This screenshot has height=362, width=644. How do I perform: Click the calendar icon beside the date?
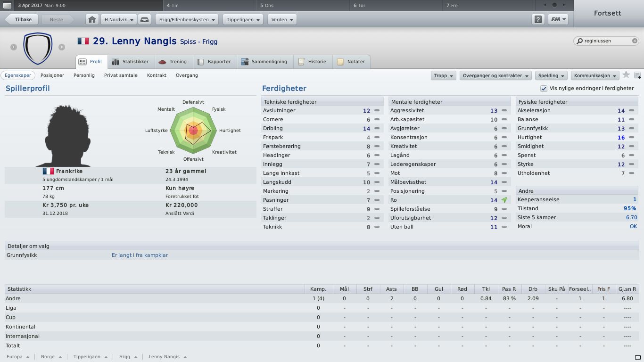coord(7,6)
